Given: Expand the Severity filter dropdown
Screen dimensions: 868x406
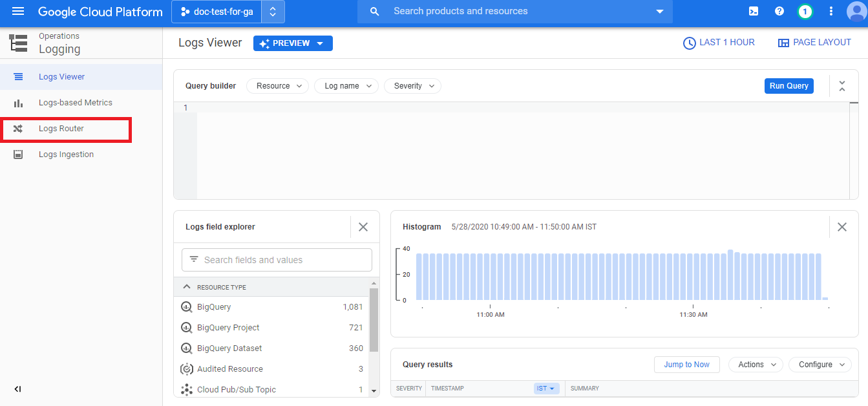Looking at the screenshot, I should coord(414,86).
